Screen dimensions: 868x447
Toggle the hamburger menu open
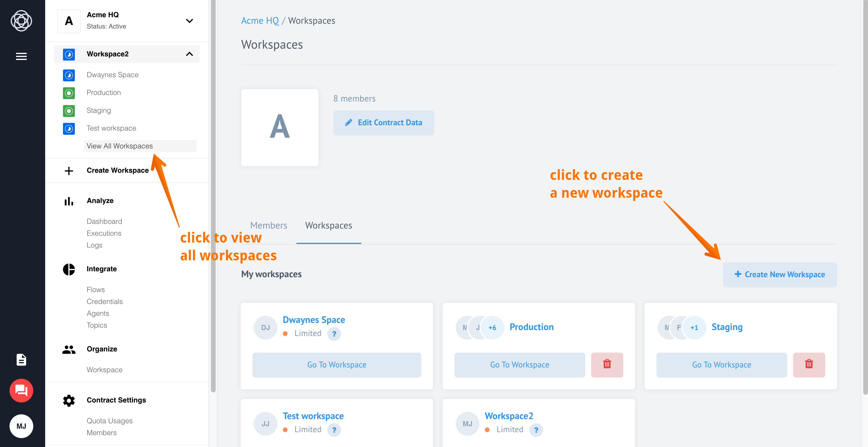(21, 56)
